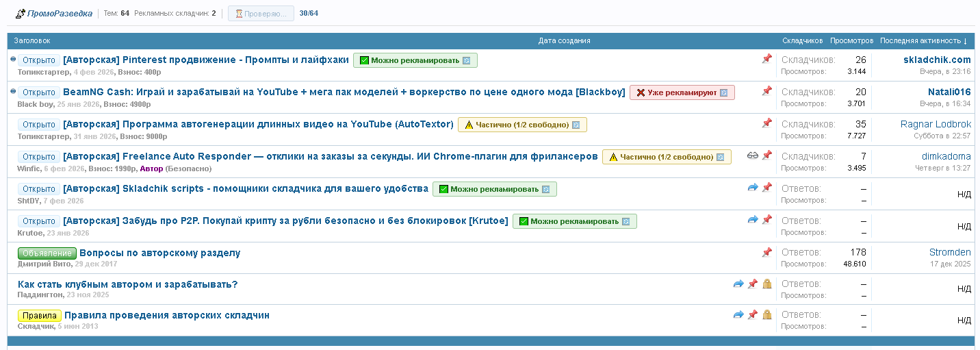Click pin icon in Pinterest продвижение row
The image size is (980, 350).
(x=766, y=60)
